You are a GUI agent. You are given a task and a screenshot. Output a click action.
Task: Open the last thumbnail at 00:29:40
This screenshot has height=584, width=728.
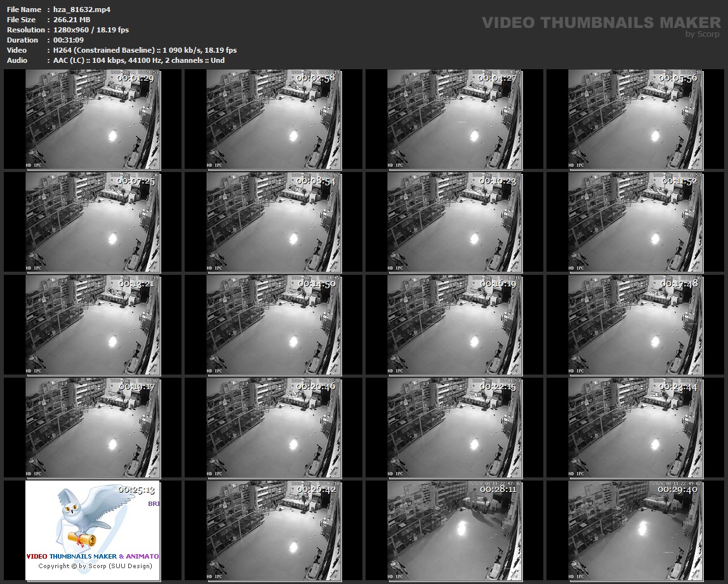coord(635,531)
